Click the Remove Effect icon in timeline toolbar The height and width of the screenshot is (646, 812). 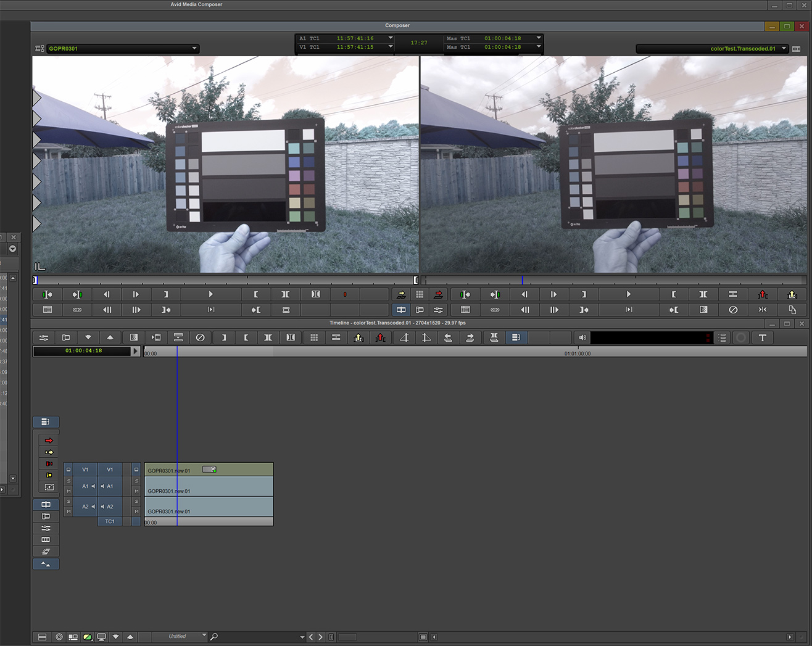[200, 337]
